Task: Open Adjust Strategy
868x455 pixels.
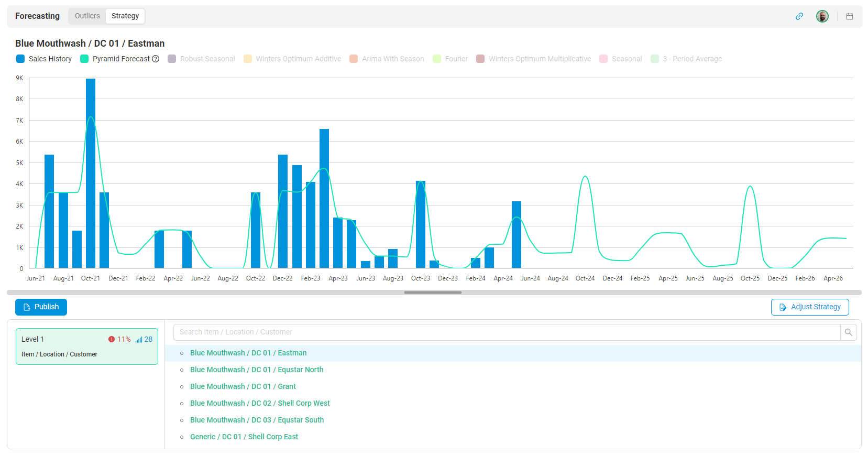Action: 810,307
